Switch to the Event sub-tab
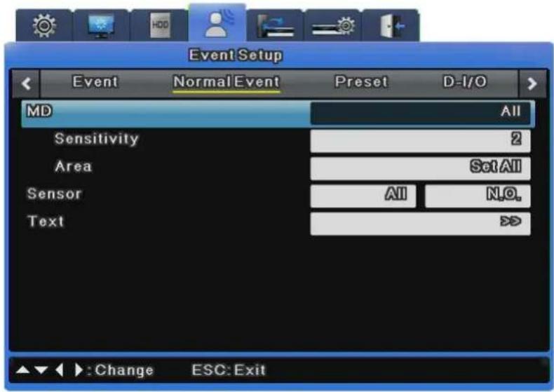Viewport: 554px width, 392px height. pos(95,82)
